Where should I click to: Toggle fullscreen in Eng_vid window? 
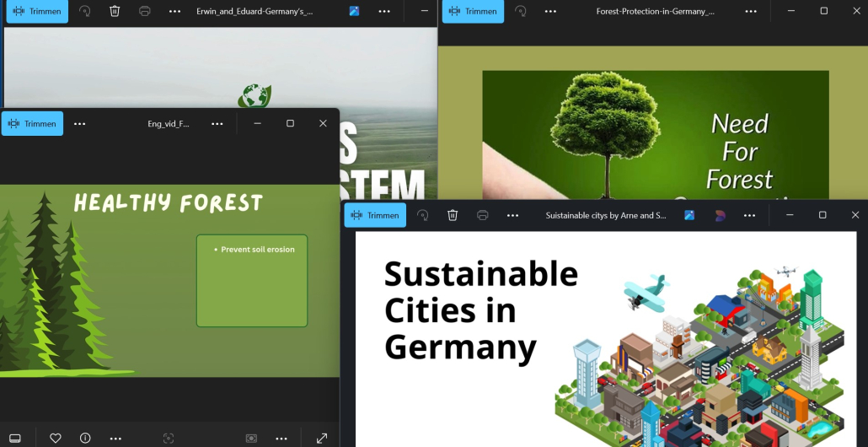coord(322,438)
